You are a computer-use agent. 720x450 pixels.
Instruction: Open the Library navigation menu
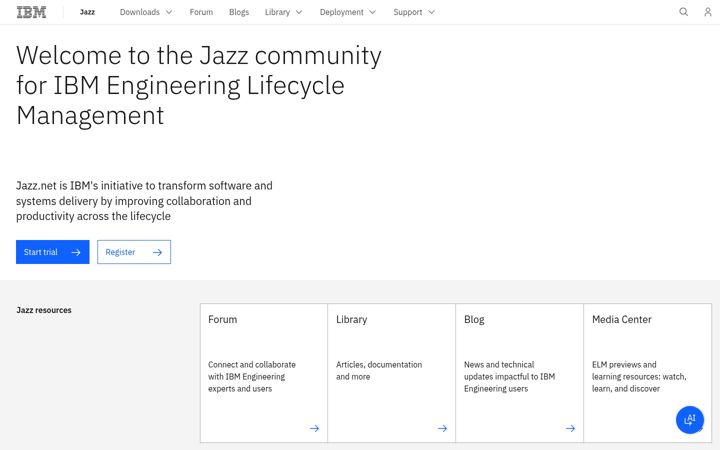(x=283, y=12)
